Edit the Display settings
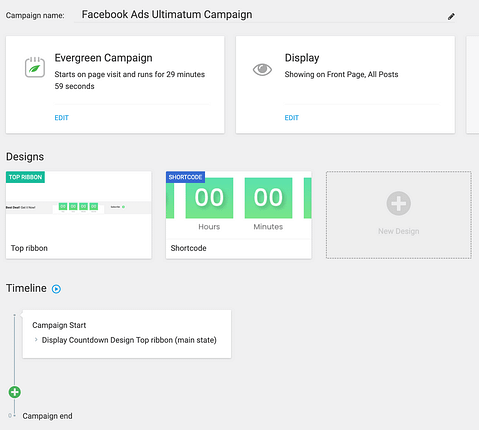Viewport: 479px width, 430px height. tap(292, 118)
